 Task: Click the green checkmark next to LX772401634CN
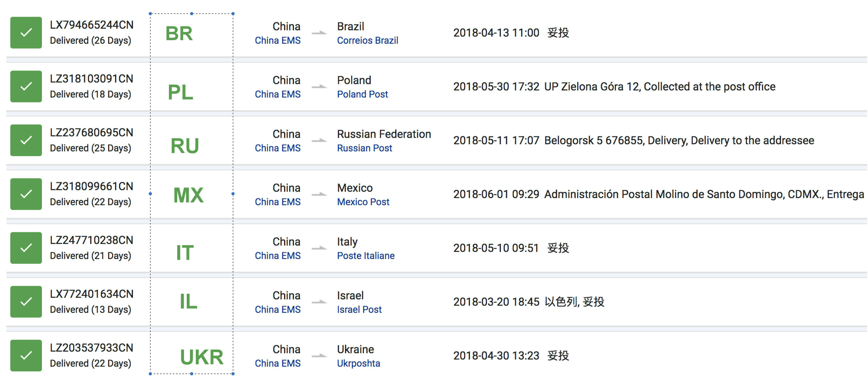(x=26, y=302)
